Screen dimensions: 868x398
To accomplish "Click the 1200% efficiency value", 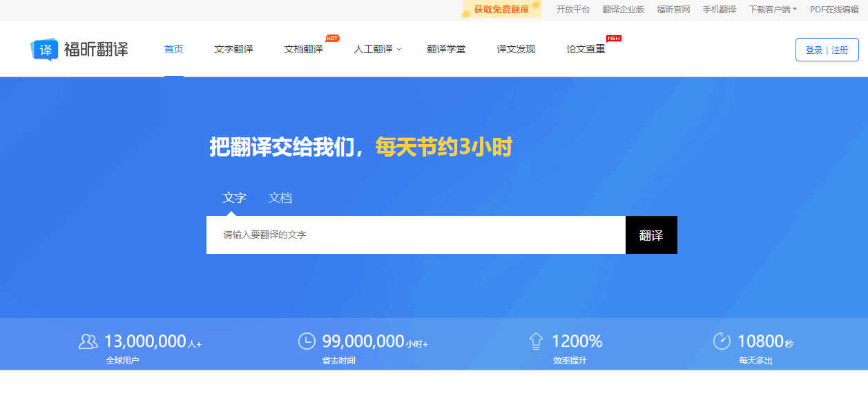I will (577, 341).
